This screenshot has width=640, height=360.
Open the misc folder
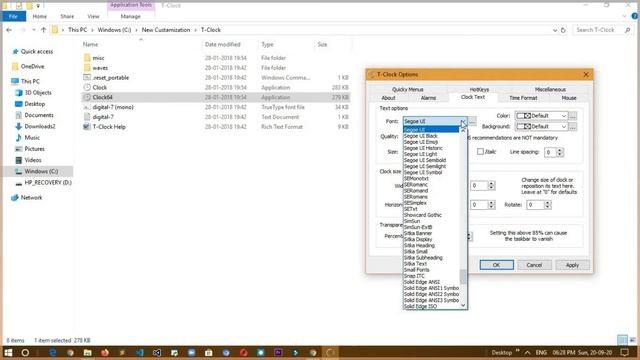tap(98, 58)
